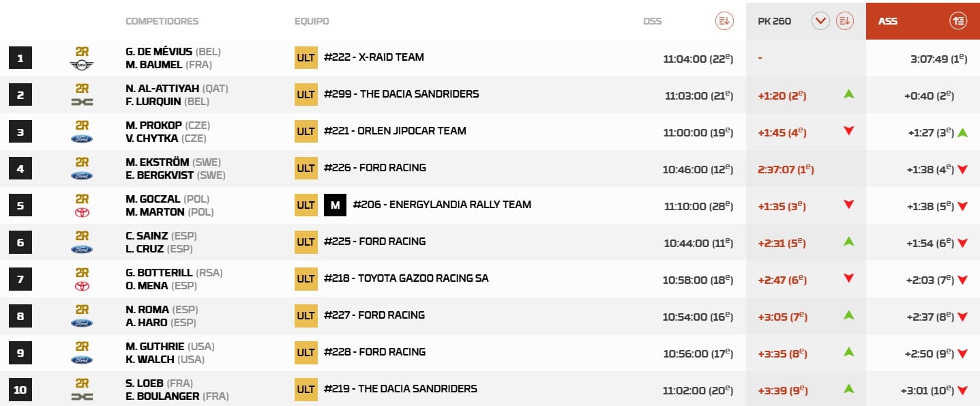Click the sort icon in PK 260 header

[844, 21]
